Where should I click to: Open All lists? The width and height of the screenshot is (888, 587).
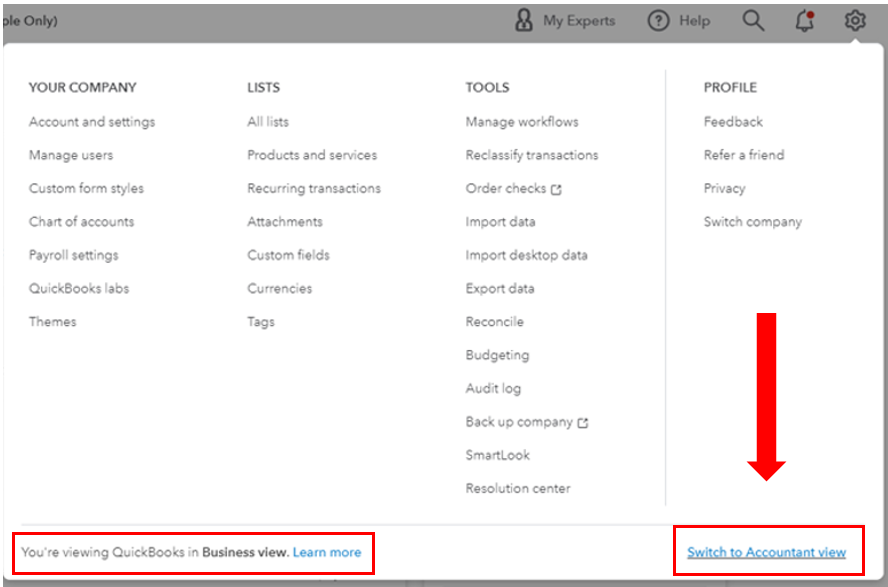click(268, 122)
